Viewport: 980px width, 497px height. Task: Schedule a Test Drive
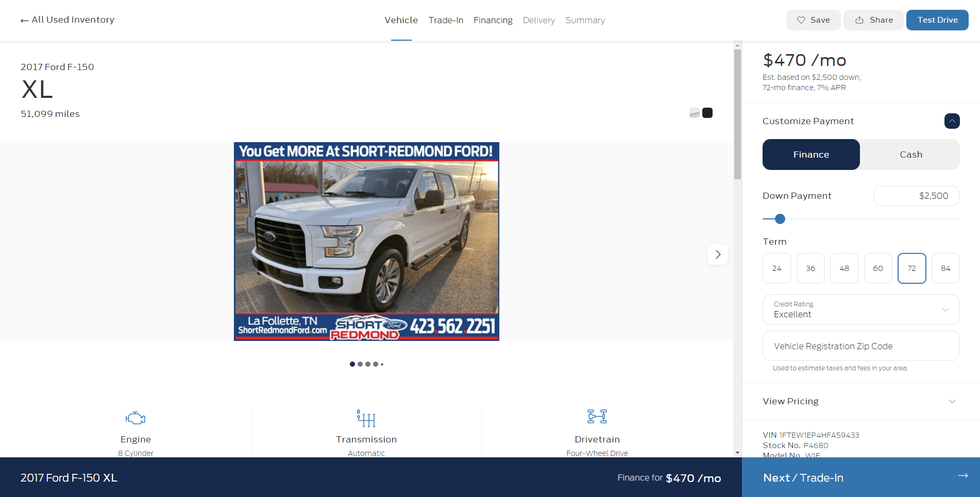pyautogui.click(x=937, y=20)
